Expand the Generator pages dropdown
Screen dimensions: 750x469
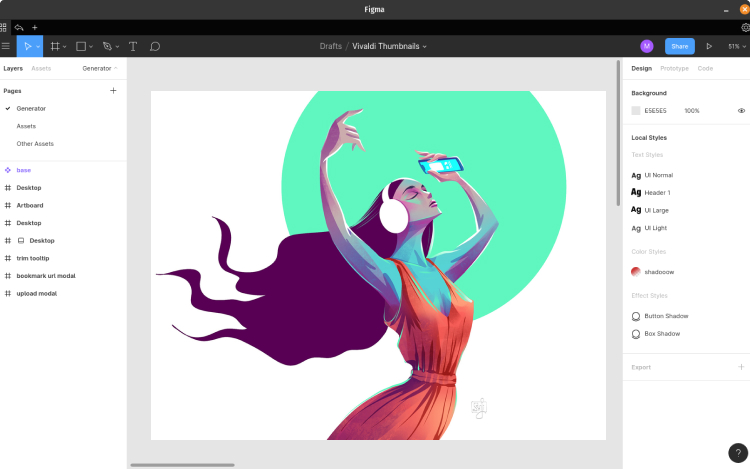[x=99, y=68]
